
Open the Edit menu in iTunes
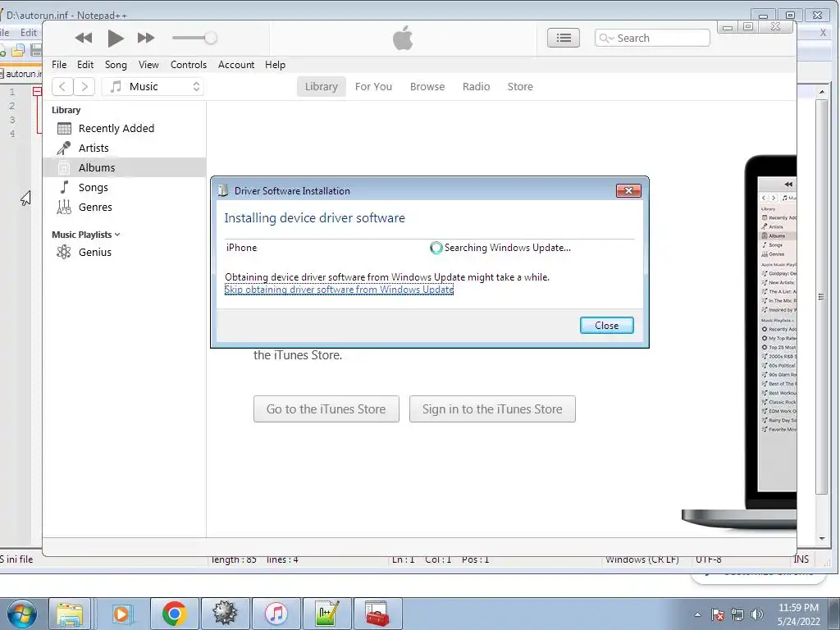click(85, 65)
